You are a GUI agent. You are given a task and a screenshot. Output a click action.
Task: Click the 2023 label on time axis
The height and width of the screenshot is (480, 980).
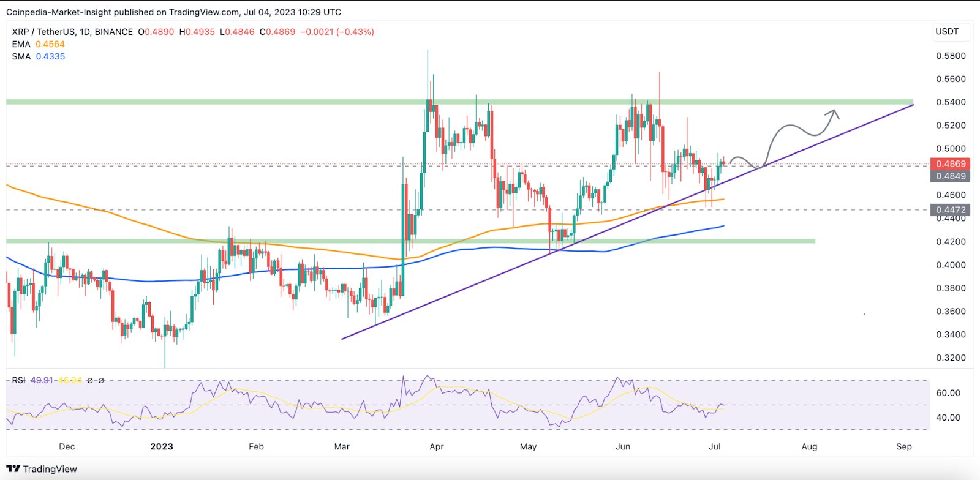click(x=162, y=447)
